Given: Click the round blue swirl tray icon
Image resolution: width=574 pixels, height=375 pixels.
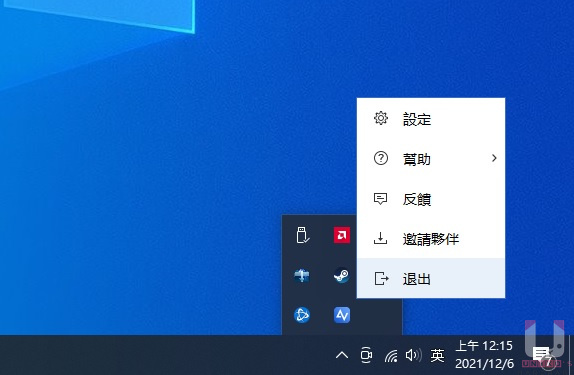Looking at the screenshot, I should point(302,315).
